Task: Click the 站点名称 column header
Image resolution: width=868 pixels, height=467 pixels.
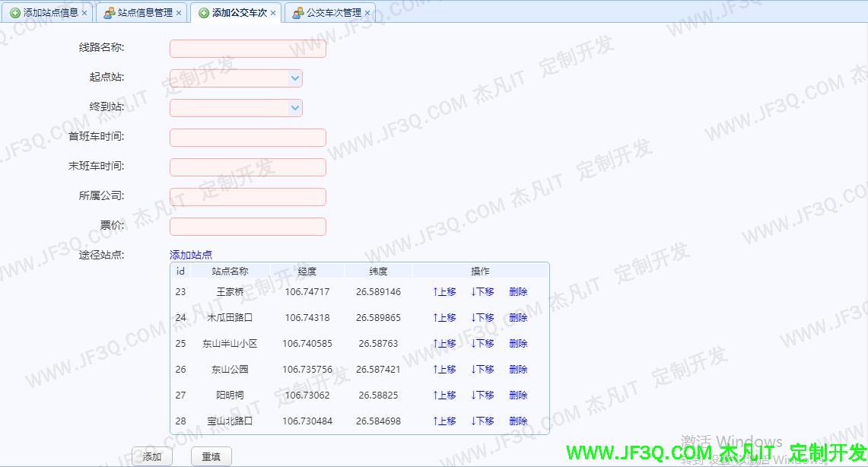Action: [230, 271]
